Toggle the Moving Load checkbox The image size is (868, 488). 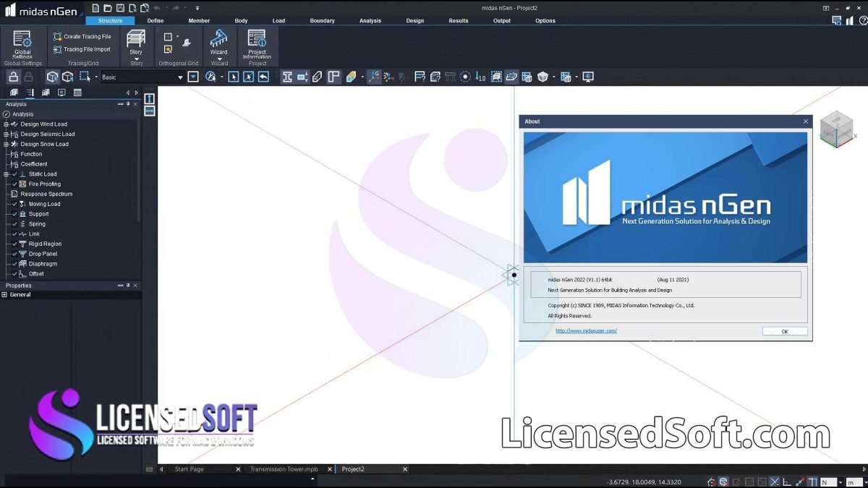click(14, 204)
